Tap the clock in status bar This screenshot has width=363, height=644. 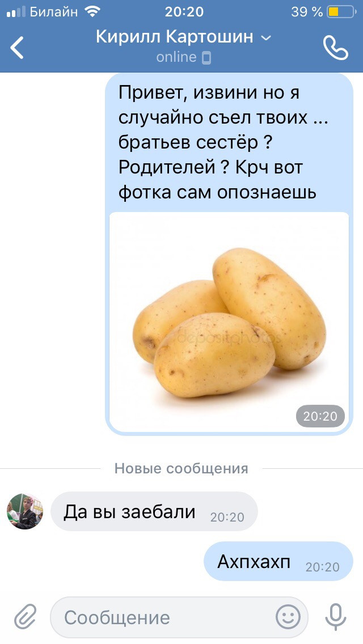184,11
